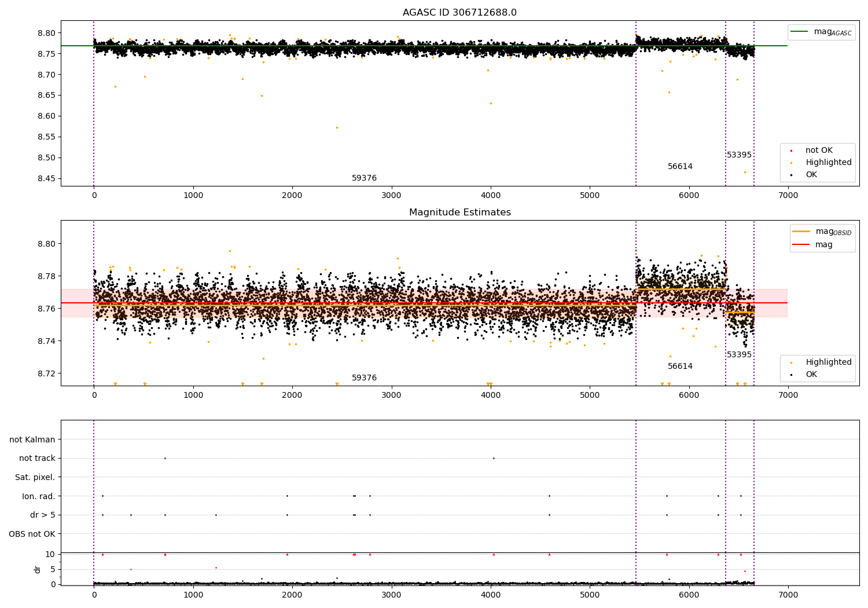The width and height of the screenshot is (868, 608).
Task: Click the 8.74 y-axis tick label
Action: click(x=46, y=341)
